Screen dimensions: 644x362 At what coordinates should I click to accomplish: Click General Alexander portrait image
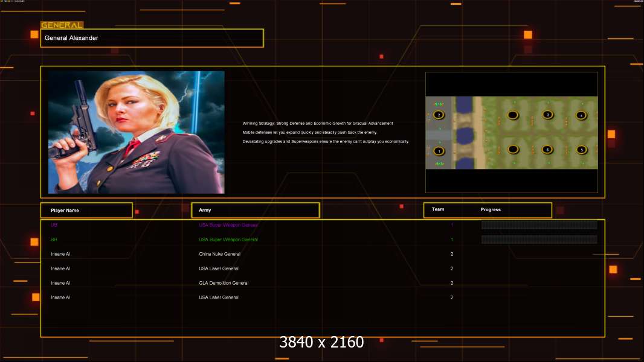click(137, 132)
